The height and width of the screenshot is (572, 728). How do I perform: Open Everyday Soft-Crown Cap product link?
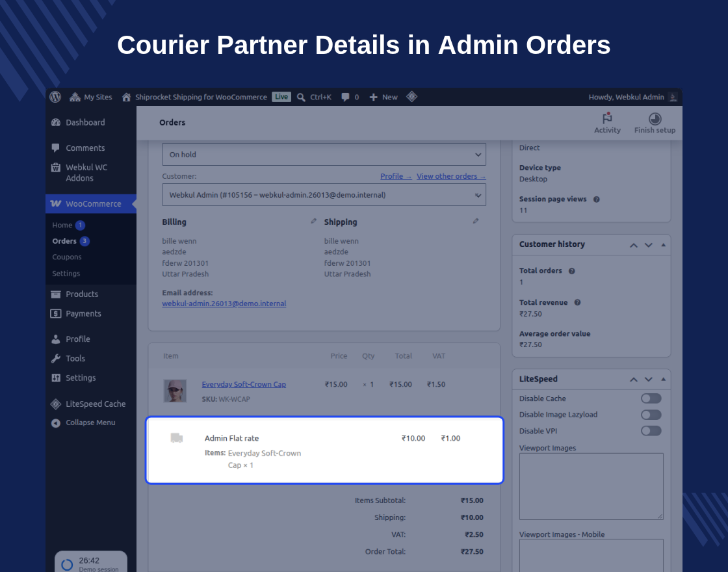(x=244, y=384)
